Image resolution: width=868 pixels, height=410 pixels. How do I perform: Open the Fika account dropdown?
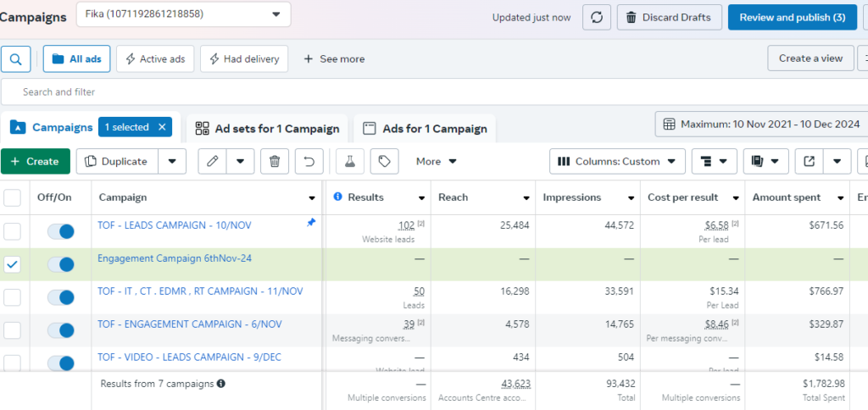(183, 14)
